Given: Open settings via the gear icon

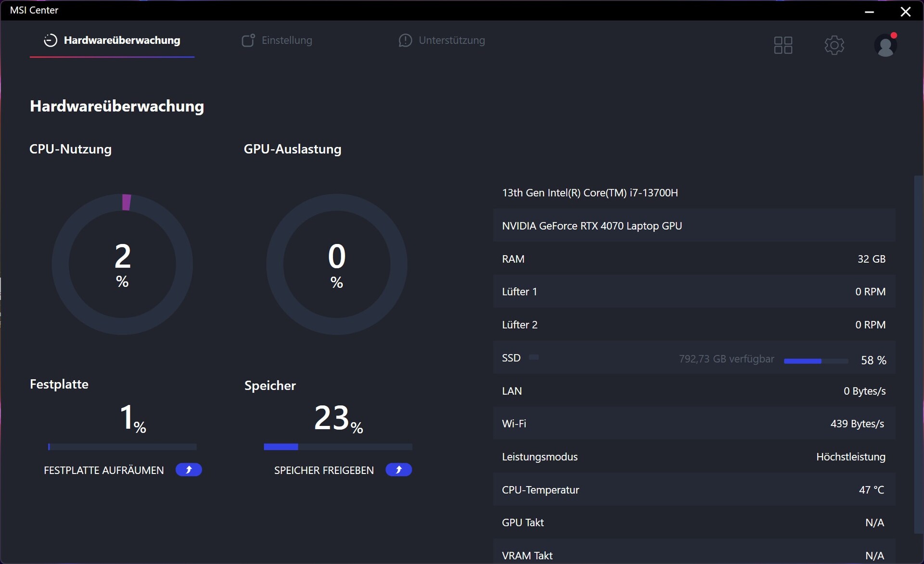Looking at the screenshot, I should point(834,45).
